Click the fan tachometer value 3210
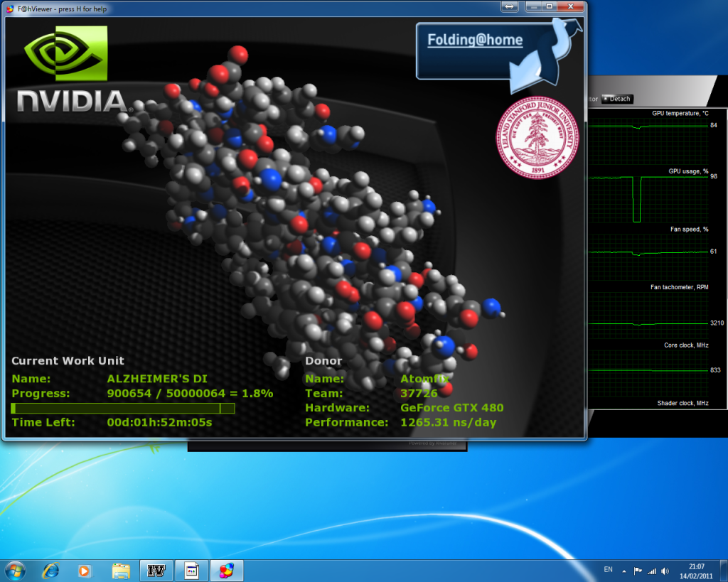728x582 pixels. (x=717, y=323)
